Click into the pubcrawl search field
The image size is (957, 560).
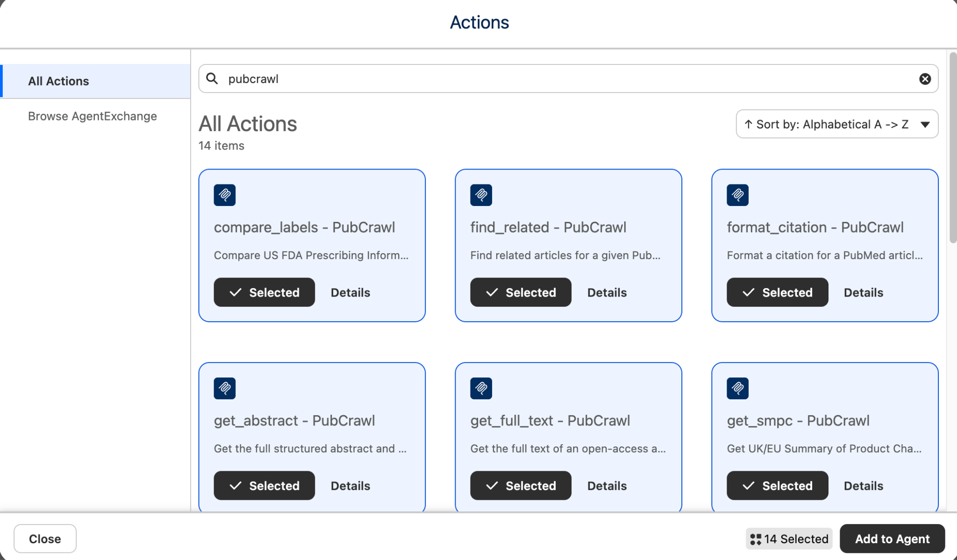point(568,79)
